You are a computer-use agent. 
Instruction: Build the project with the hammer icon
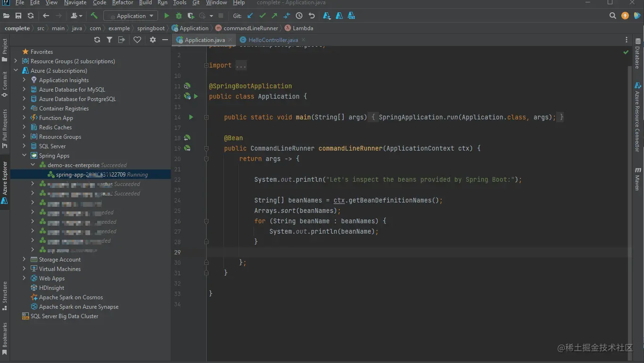(94, 16)
